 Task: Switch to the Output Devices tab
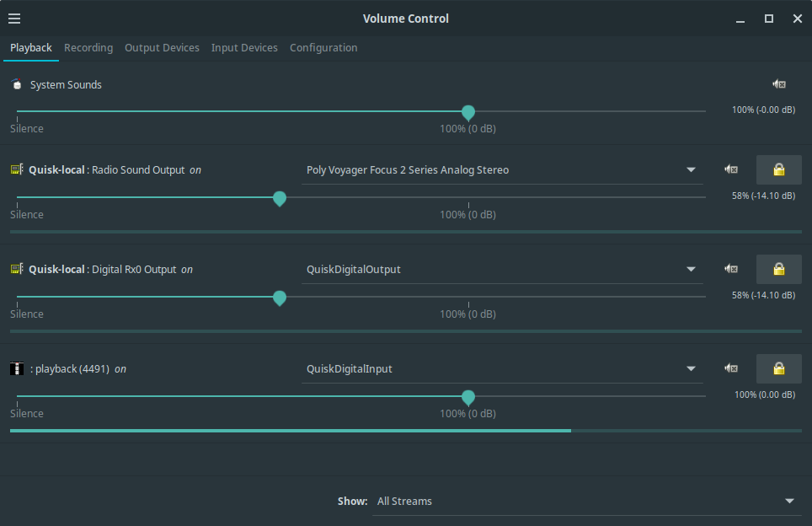click(x=162, y=48)
